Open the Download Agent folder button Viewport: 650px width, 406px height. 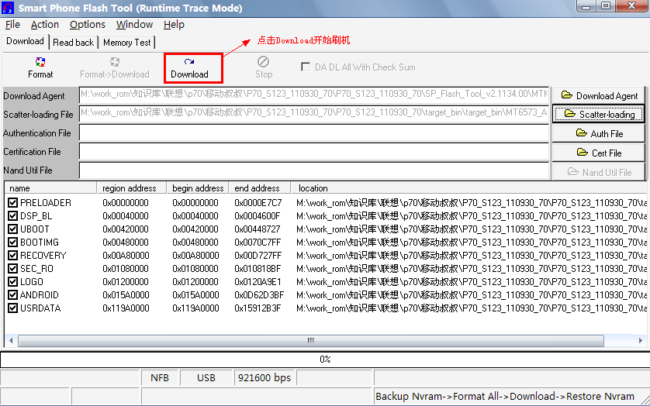(x=599, y=95)
